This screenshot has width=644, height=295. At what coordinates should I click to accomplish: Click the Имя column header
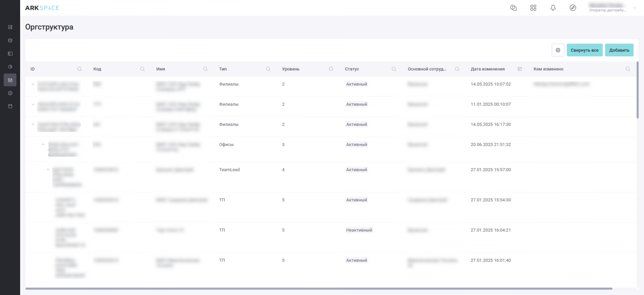tap(161, 69)
